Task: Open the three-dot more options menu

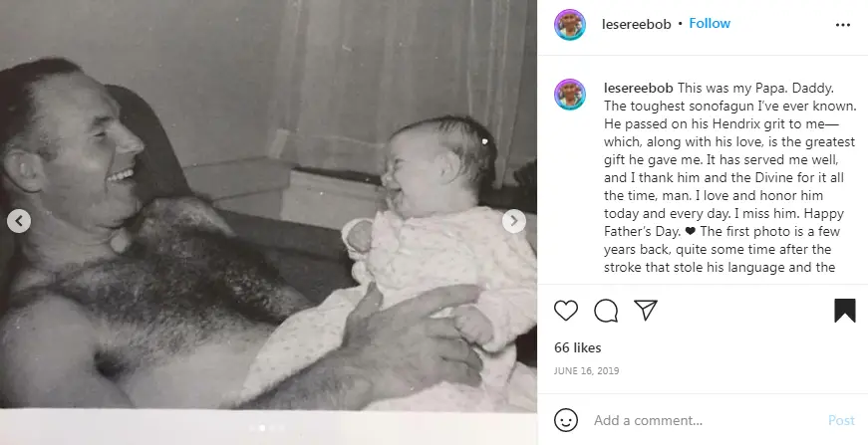Action: pyautogui.click(x=842, y=25)
